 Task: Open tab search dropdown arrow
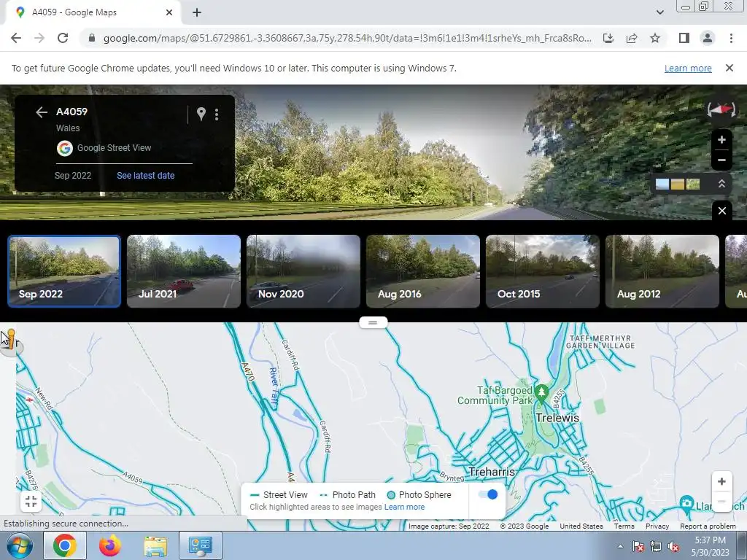point(659,12)
